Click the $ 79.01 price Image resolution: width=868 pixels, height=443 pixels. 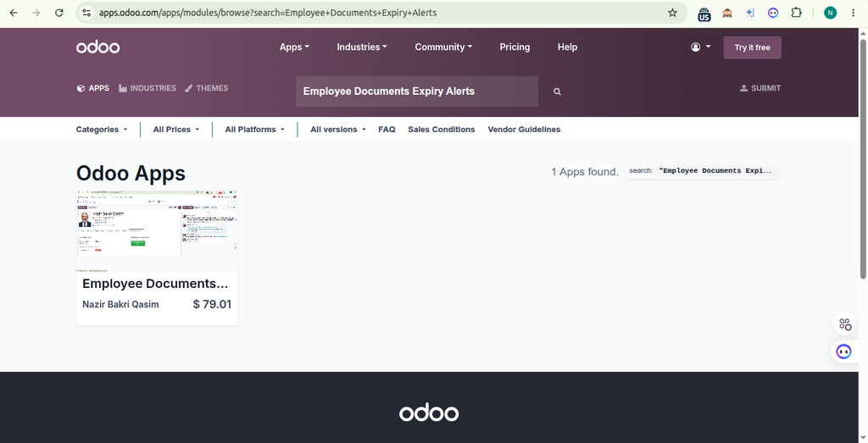(x=212, y=304)
